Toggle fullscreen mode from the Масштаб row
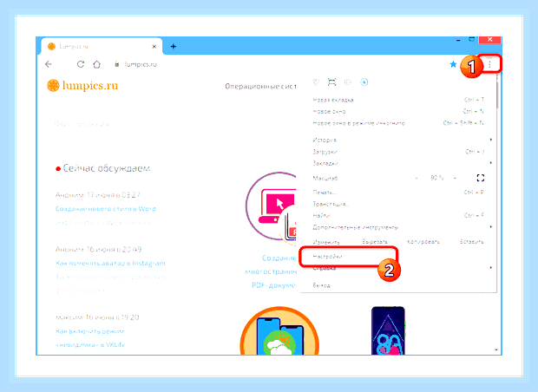Image resolution: width=538 pixels, height=392 pixels. coord(481,178)
